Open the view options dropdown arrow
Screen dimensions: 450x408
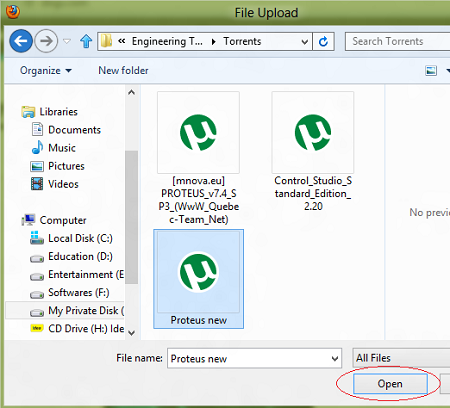(x=447, y=71)
